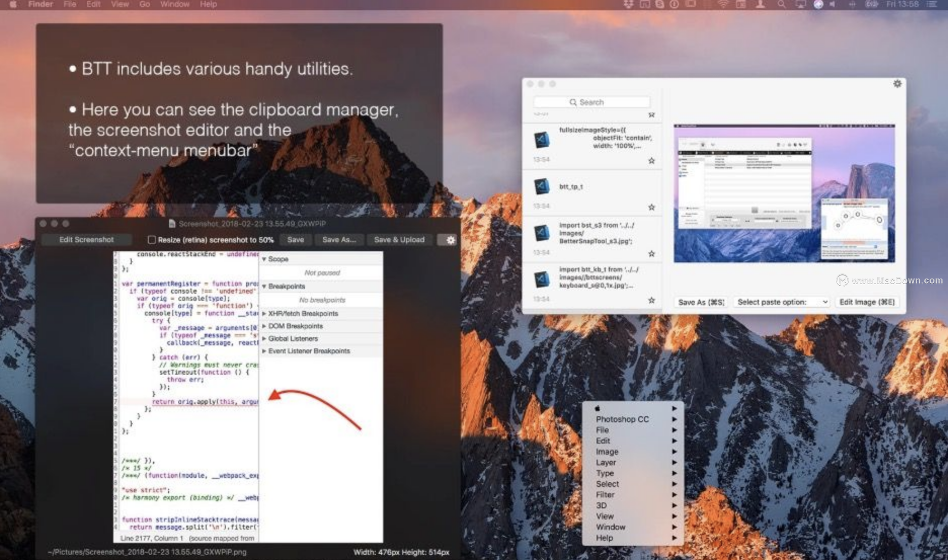Image resolution: width=948 pixels, height=560 pixels.
Task: Click the Save As... button
Action: pyautogui.click(x=339, y=239)
